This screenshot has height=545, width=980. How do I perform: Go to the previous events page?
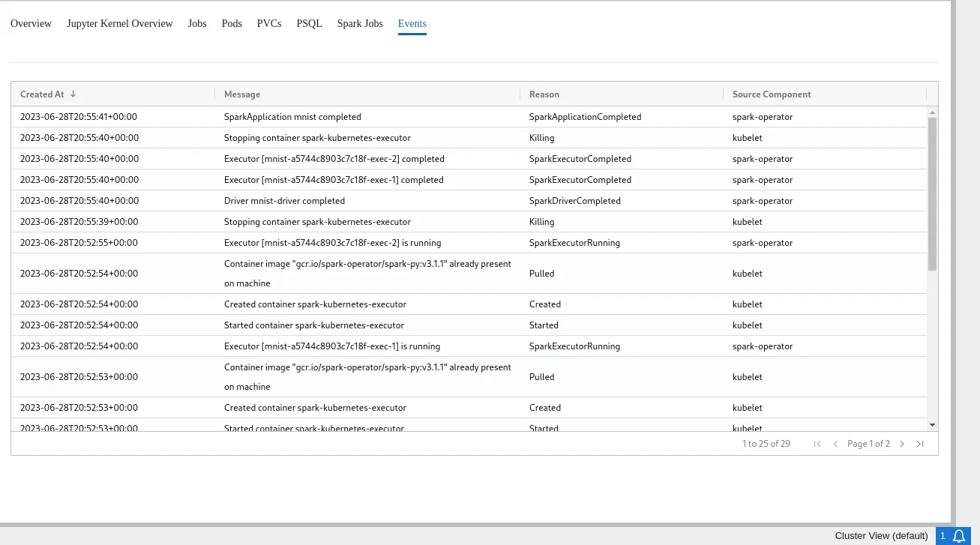(x=835, y=444)
